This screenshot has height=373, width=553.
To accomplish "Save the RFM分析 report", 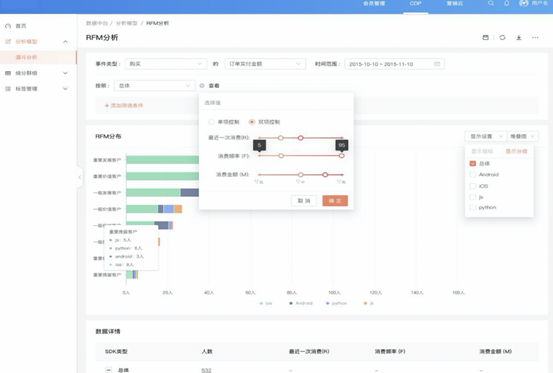I will [x=486, y=37].
